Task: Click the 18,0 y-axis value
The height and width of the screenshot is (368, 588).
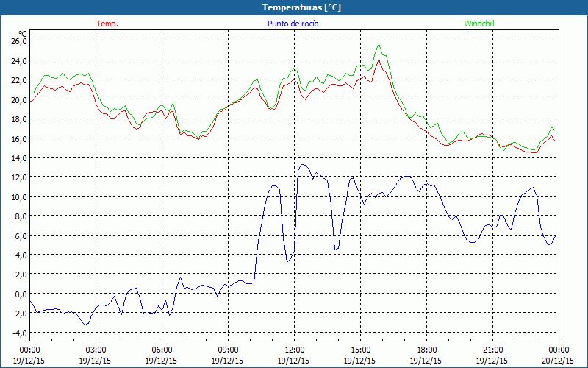Action: [x=19, y=119]
